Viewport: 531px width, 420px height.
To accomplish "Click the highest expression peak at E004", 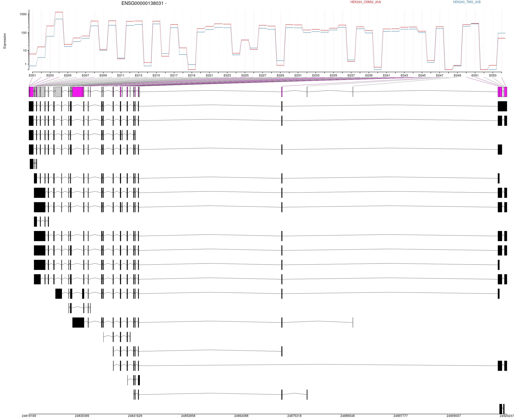I will (x=59, y=12).
